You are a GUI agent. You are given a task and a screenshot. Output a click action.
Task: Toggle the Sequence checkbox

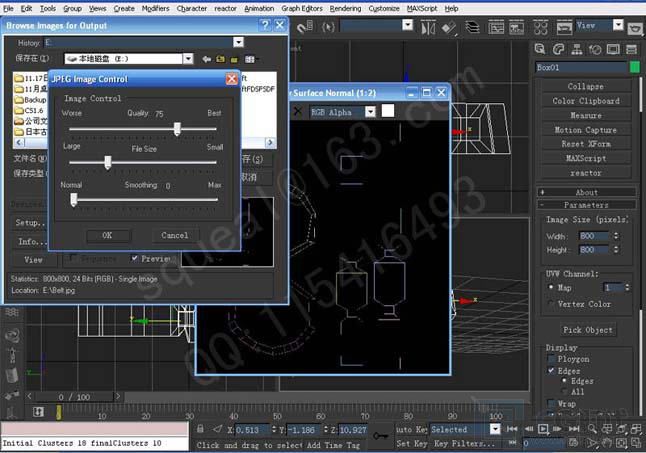[73, 258]
